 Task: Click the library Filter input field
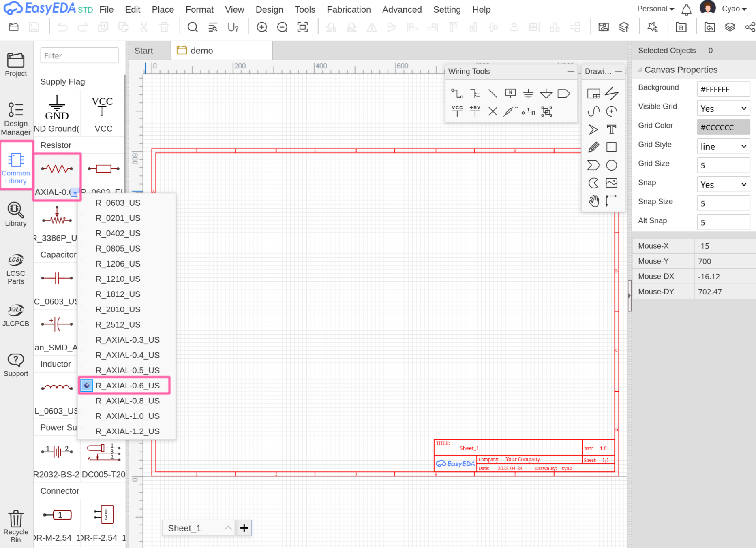(79, 55)
